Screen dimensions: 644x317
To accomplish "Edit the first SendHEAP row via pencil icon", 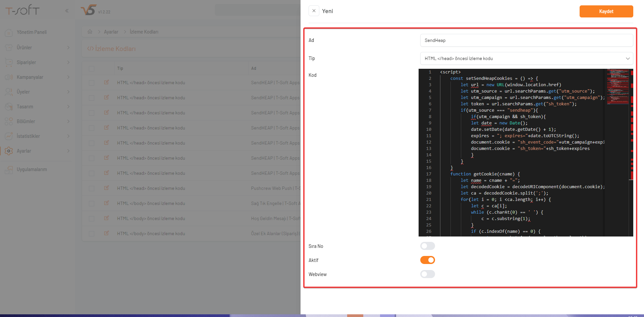I will pyautogui.click(x=106, y=82).
